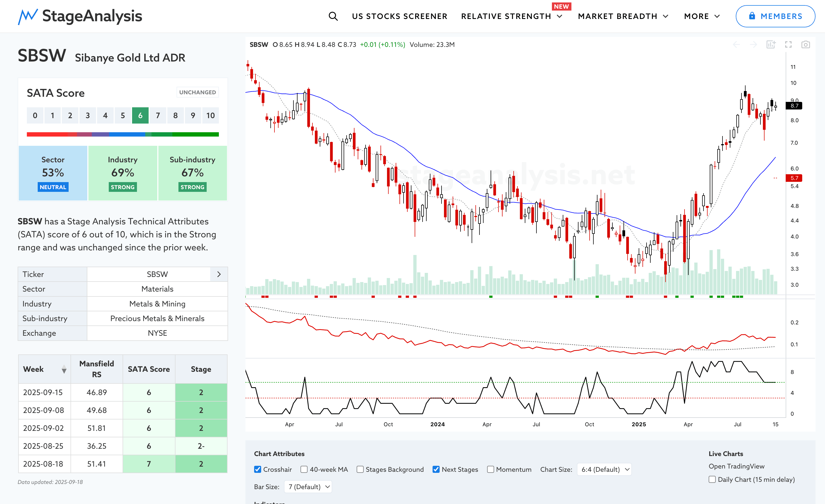Click the Materials sector cell
Viewport: 825px width, 504px height.
[157, 289]
